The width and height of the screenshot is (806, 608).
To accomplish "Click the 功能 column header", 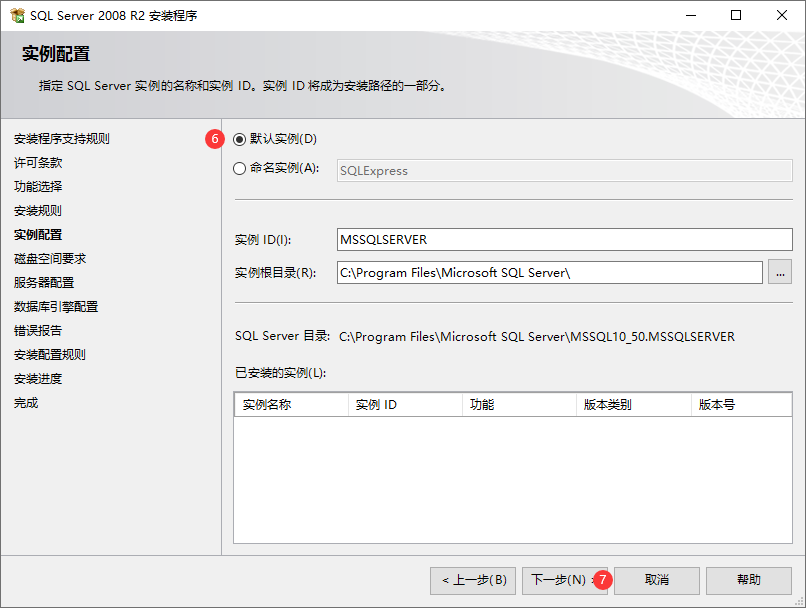I will [520, 405].
